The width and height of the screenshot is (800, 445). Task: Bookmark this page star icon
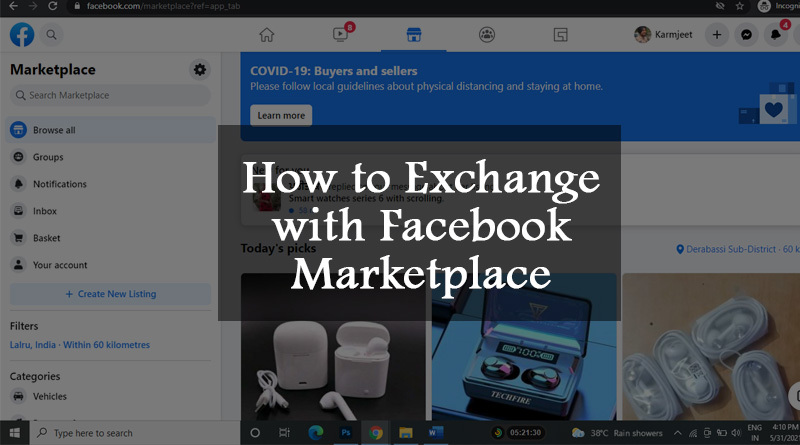pos(740,6)
